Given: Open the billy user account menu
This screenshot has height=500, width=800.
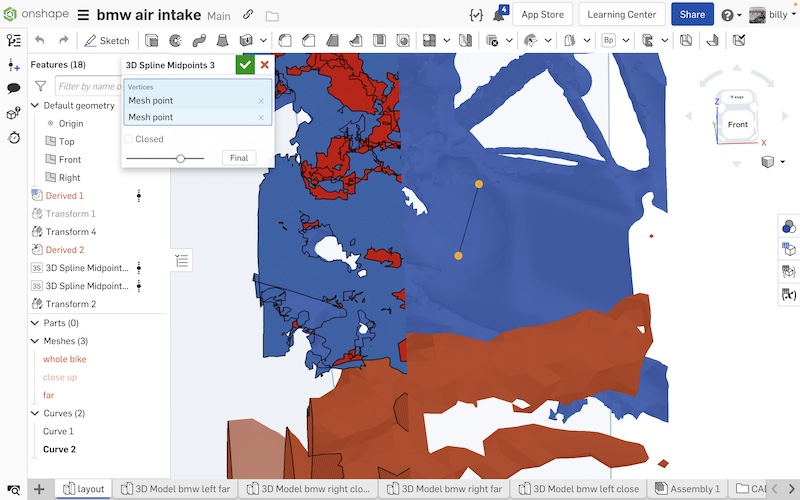Looking at the screenshot, I should tap(773, 15).
